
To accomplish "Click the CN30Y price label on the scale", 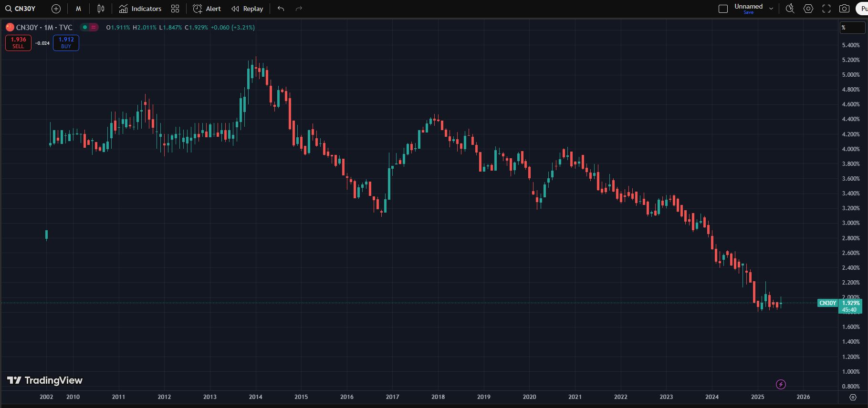I will click(827, 303).
